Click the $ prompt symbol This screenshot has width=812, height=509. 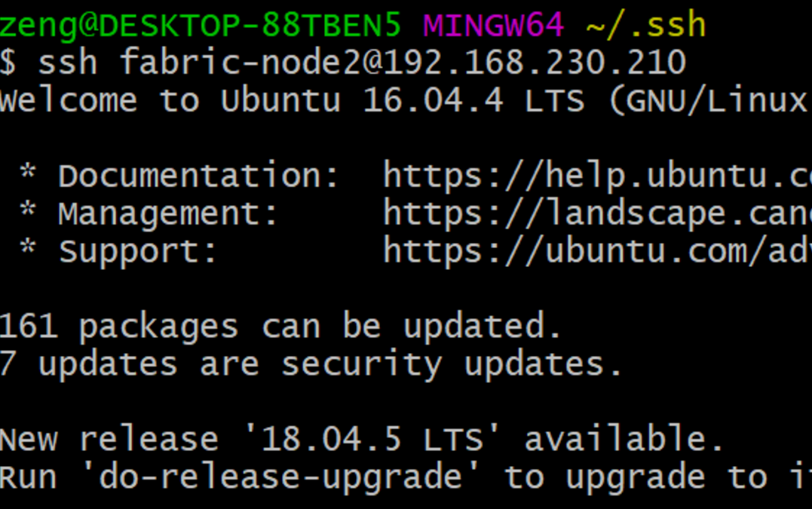point(8,63)
